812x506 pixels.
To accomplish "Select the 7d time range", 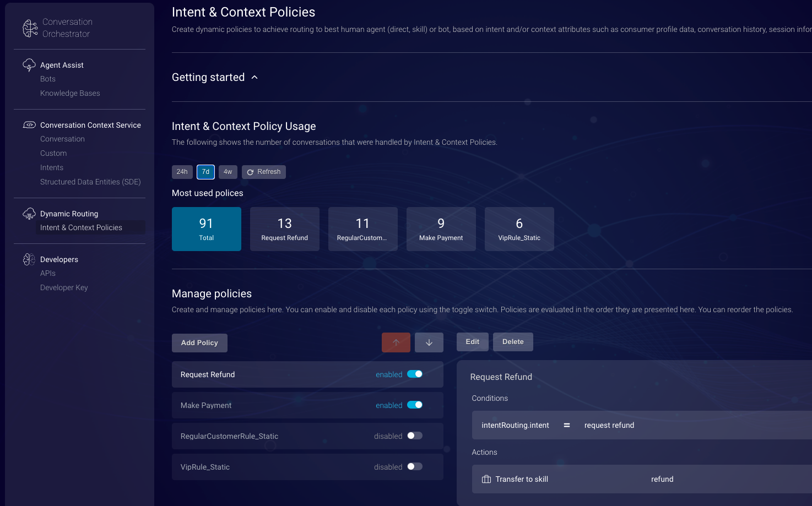I will click(x=205, y=172).
